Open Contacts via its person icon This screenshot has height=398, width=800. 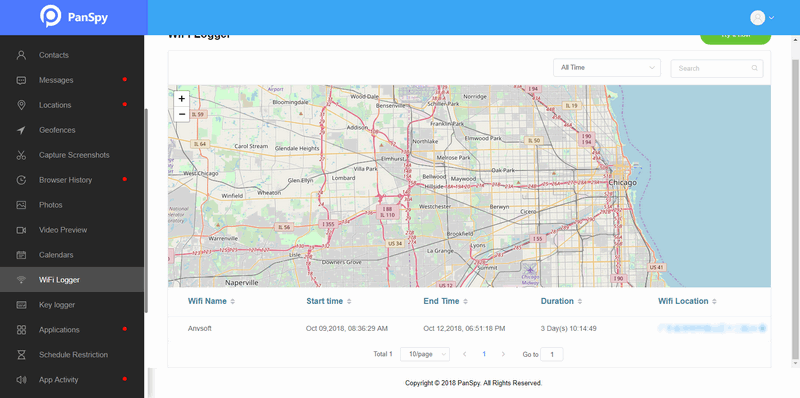21,55
